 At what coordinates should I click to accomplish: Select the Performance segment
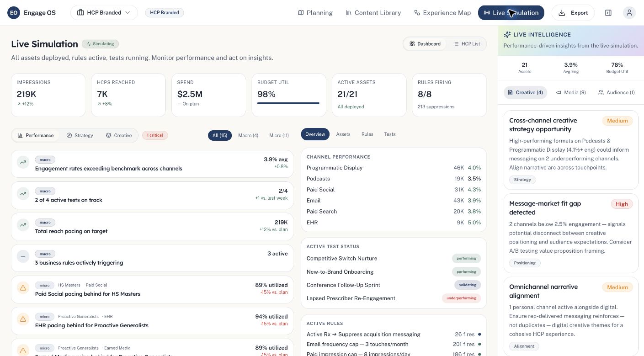36,135
